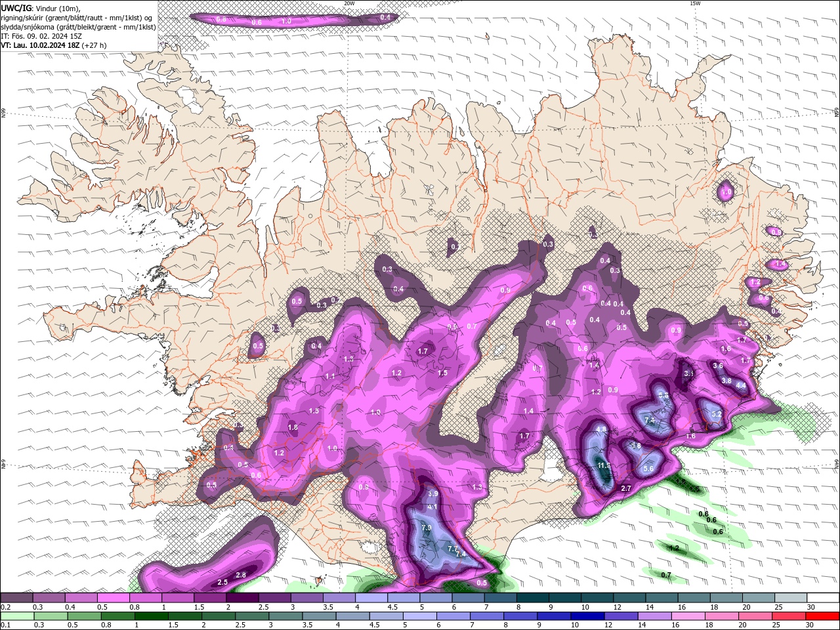
Task: Click the '5.6' snowfall value
Action: (648, 469)
